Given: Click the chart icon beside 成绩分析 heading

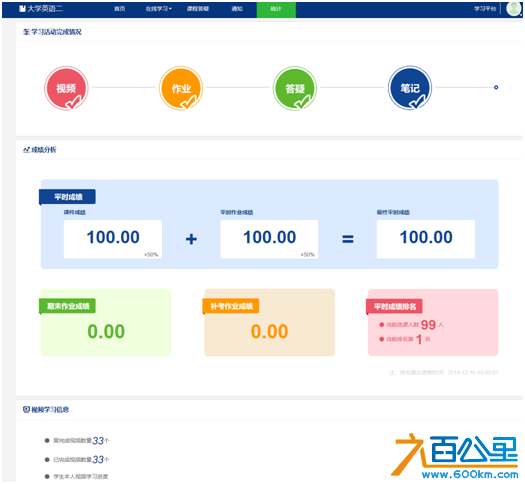Looking at the screenshot, I should pos(26,150).
